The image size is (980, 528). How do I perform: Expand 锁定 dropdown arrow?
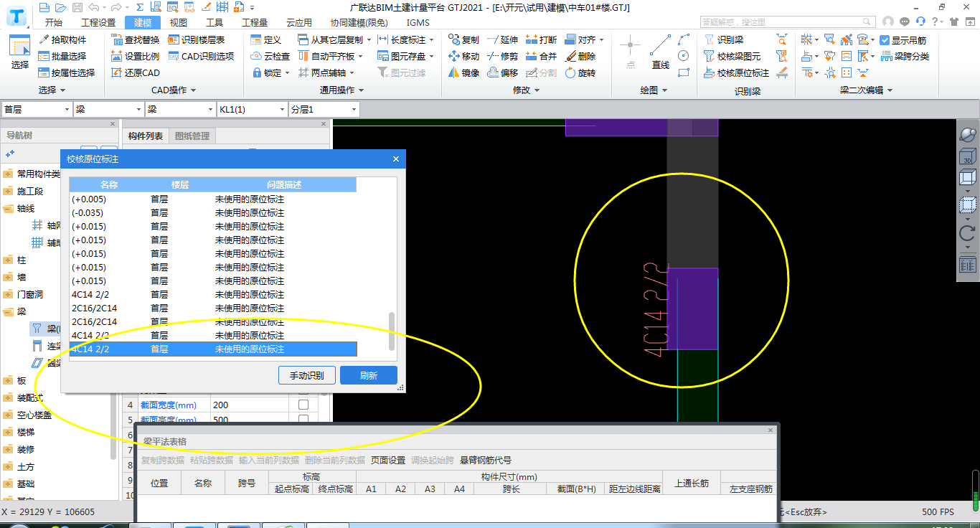(x=287, y=73)
